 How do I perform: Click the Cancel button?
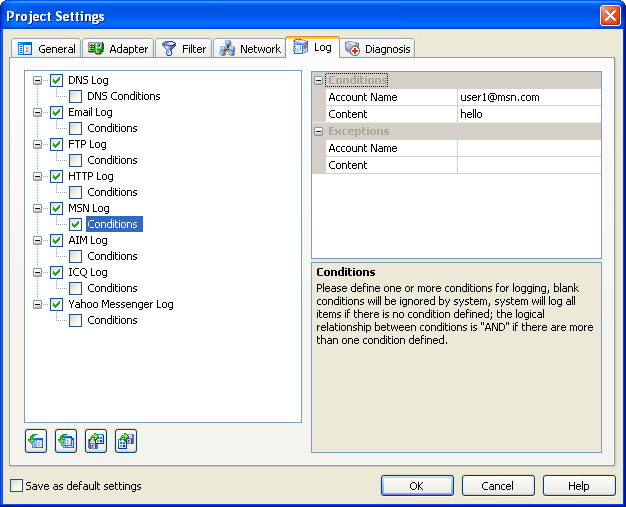click(x=498, y=486)
